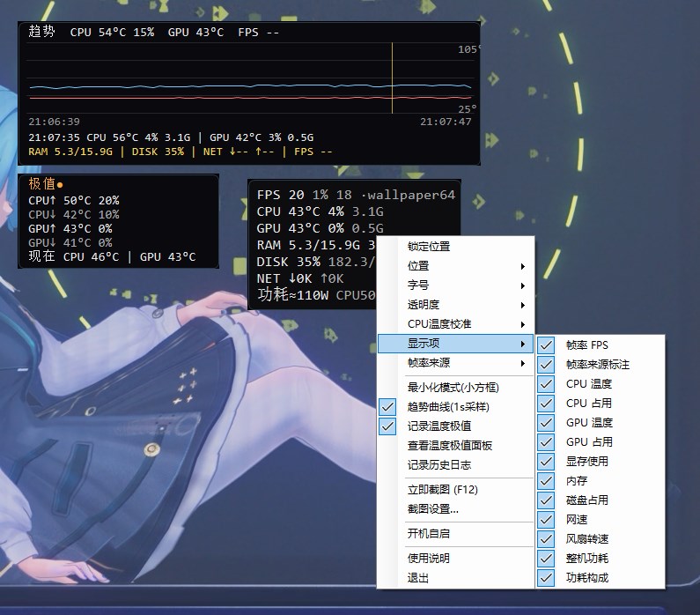Disable 内存 display item

(x=601, y=481)
